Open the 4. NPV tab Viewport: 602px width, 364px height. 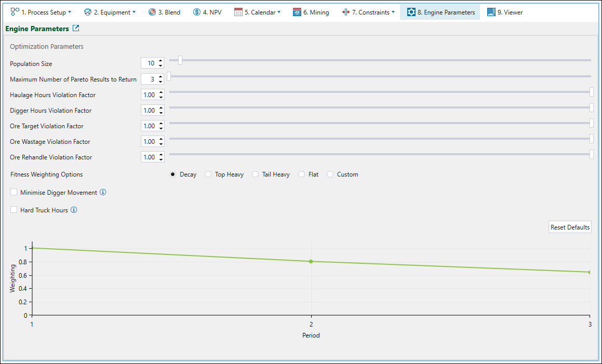207,12
